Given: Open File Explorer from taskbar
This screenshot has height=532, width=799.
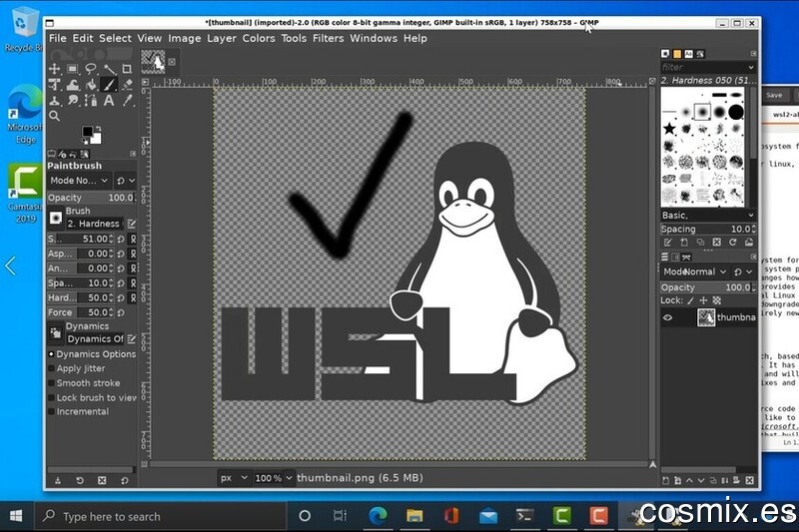Looking at the screenshot, I should (x=414, y=516).
